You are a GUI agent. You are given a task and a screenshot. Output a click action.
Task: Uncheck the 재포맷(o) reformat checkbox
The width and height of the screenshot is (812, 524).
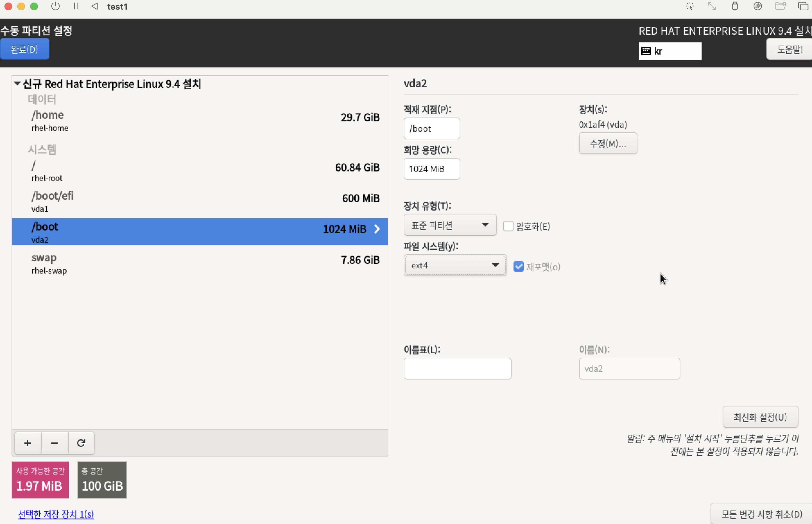click(x=518, y=266)
